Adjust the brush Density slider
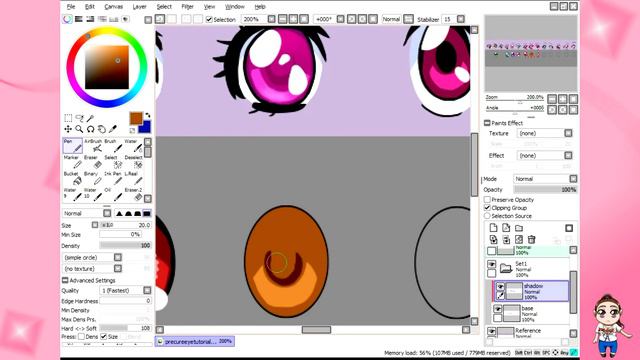The width and height of the screenshot is (640, 360). 125,246
